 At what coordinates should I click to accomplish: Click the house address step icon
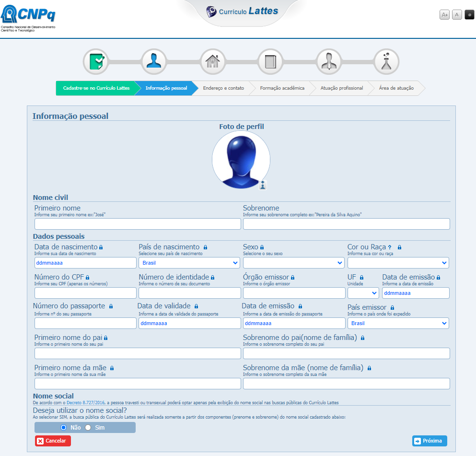(x=212, y=62)
